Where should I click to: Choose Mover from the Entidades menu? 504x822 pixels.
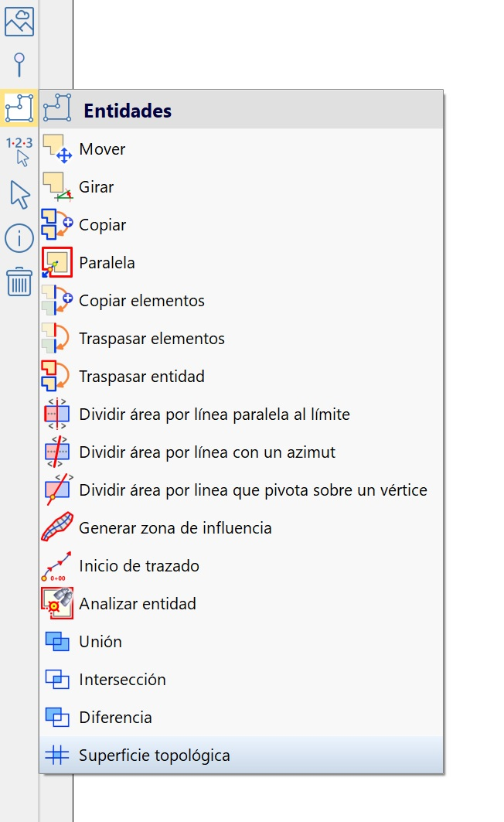coord(102,149)
